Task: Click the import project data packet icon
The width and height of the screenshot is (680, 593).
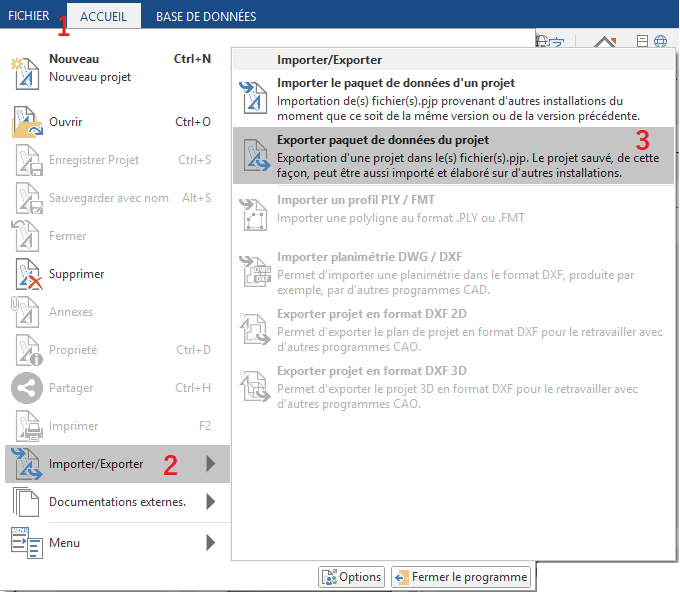Action: coord(254,98)
